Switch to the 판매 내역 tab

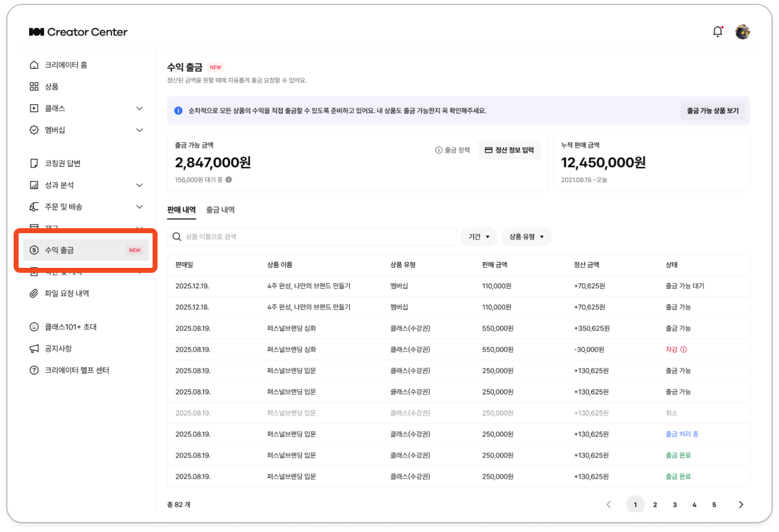[x=181, y=210]
